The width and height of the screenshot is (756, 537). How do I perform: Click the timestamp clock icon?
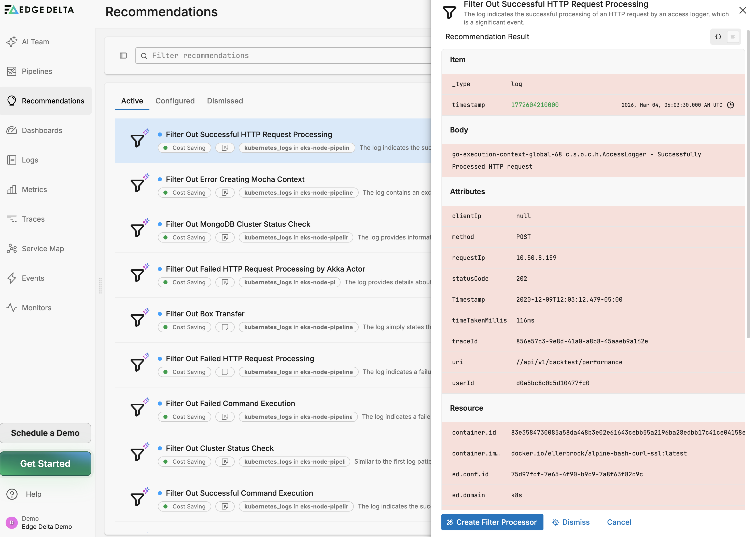pos(731,105)
